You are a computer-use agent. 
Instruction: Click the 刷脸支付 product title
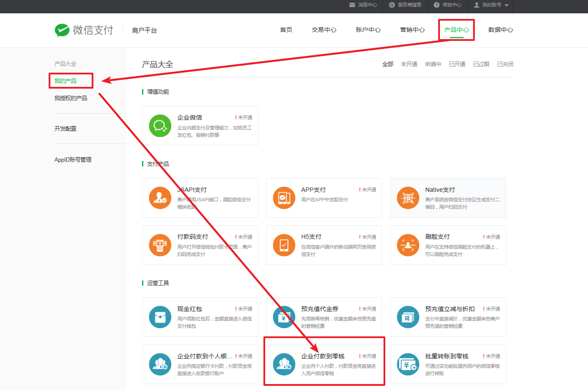pos(437,237)
